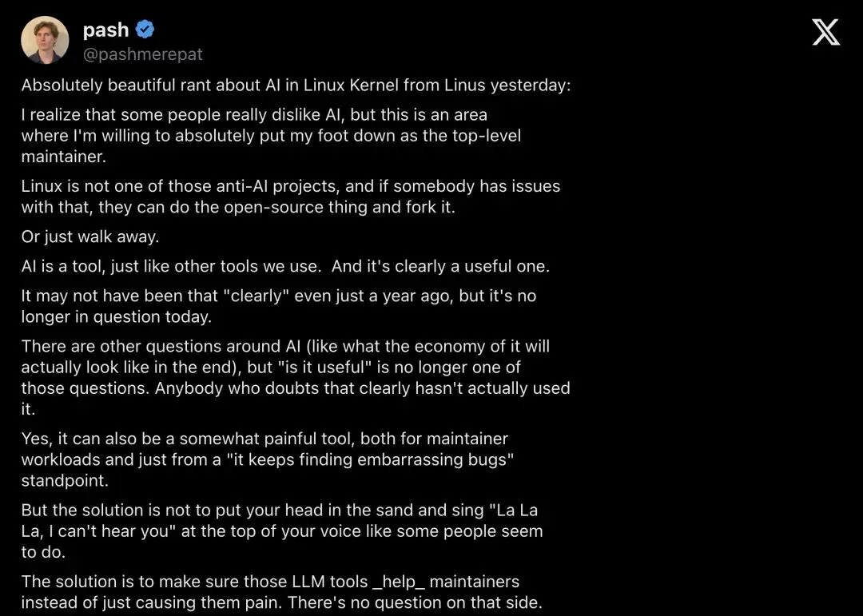Click the paragraph starting 'Yes, it can also be'
The width and height of the screenshot is (863, 616).
point(268,459)
